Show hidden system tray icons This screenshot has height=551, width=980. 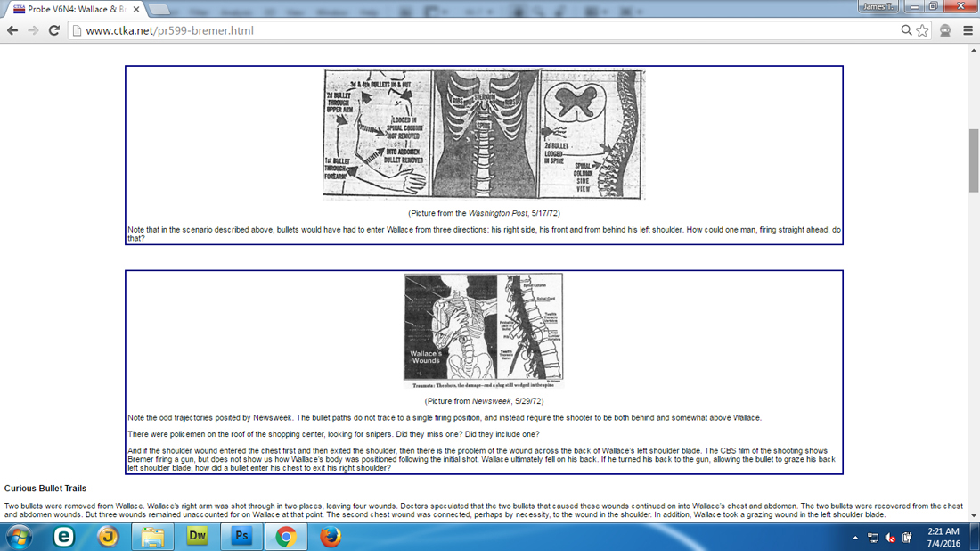[x=855, y=538]
